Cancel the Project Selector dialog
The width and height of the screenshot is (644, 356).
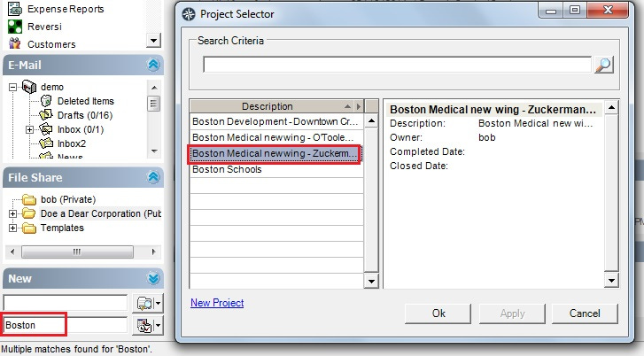(585, 313)
